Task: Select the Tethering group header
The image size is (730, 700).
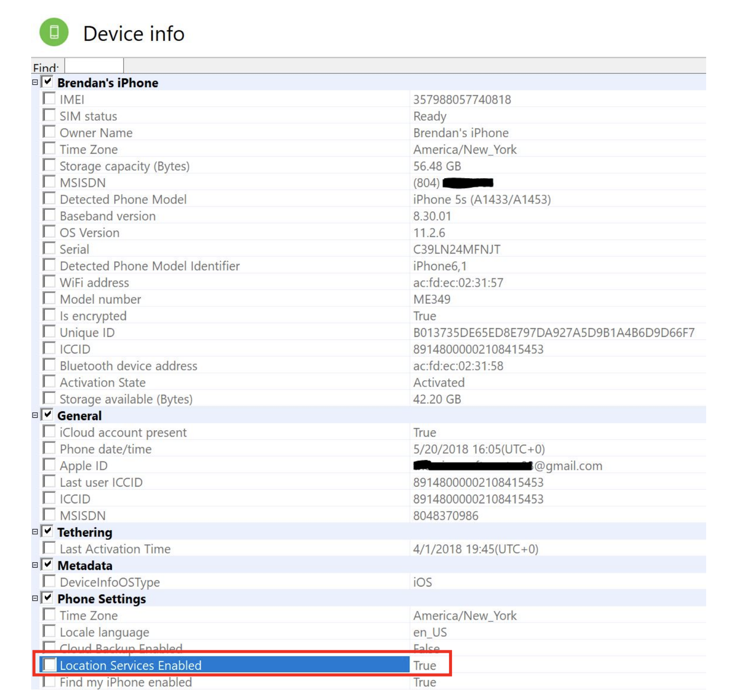Action: tap(85, 532)
